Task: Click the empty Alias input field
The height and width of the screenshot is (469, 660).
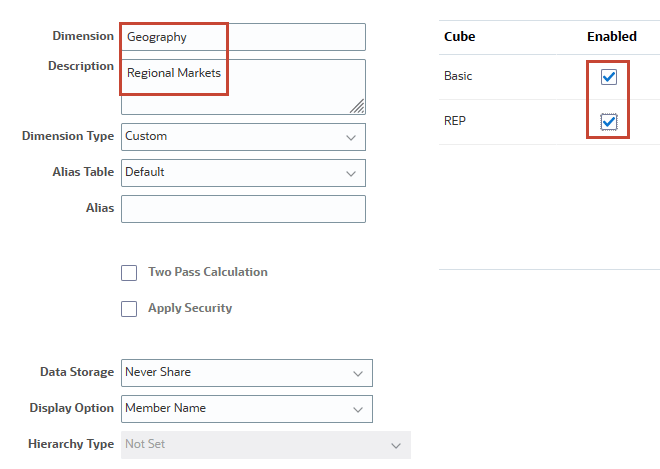Action: tap(243, 209)
